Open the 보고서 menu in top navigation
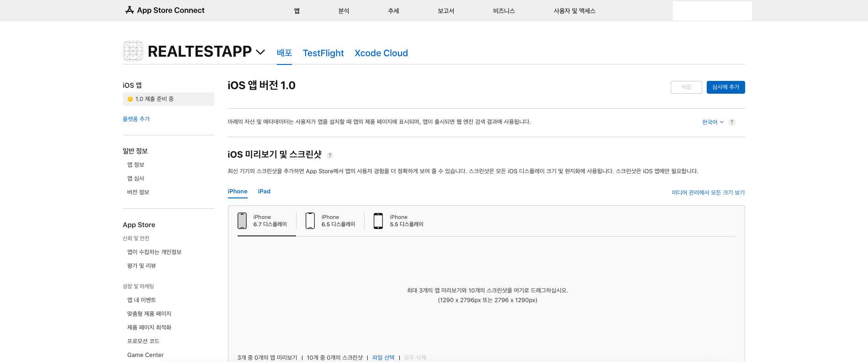Image resolution: width=868 pixels, height=362 pixels. pyautogui.click(x=446, y=11)
